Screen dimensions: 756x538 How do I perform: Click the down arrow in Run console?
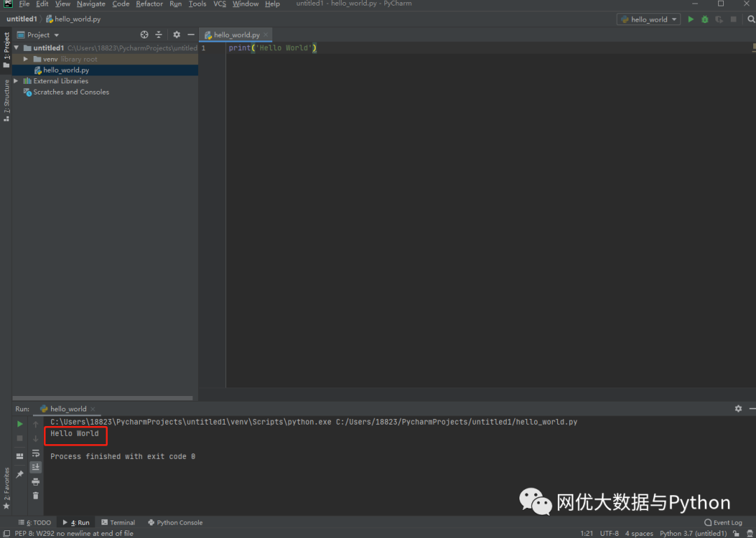36,439
